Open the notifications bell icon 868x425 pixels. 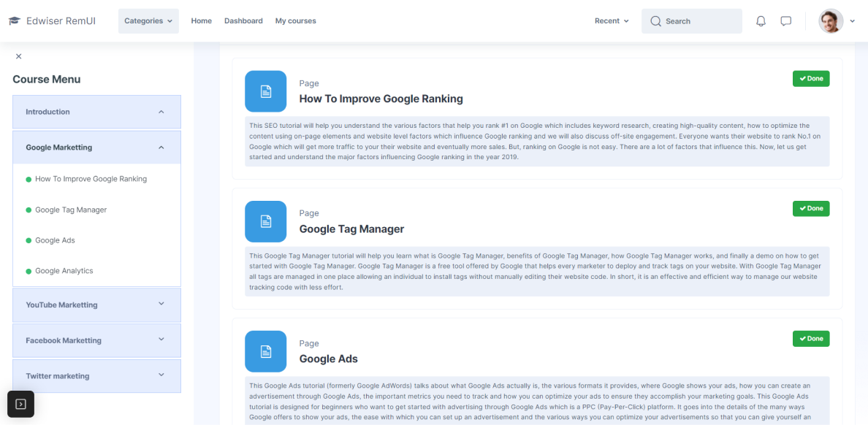coord(761,21)
